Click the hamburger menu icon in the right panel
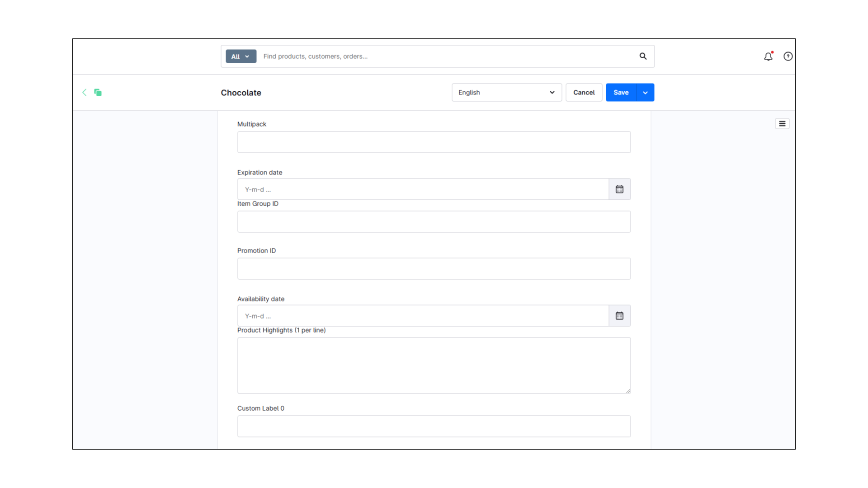 click(x=782, y=123)
